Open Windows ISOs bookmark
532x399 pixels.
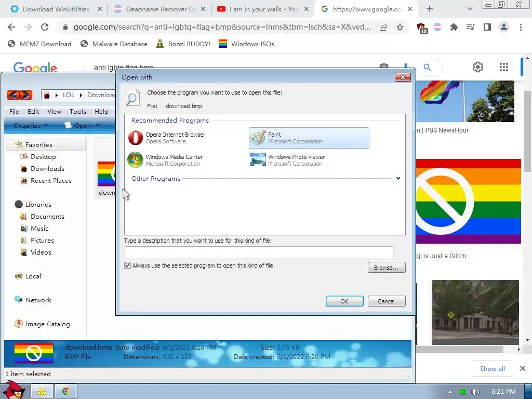pyautogui.click(x=246, y=44)
